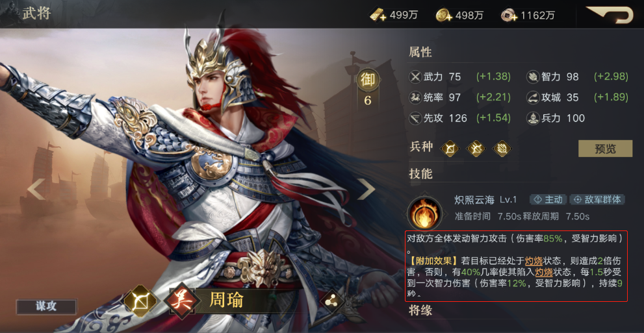644x333 pixels.
Task: Click the 预览 preview button
Action: [x=606, y=149]
